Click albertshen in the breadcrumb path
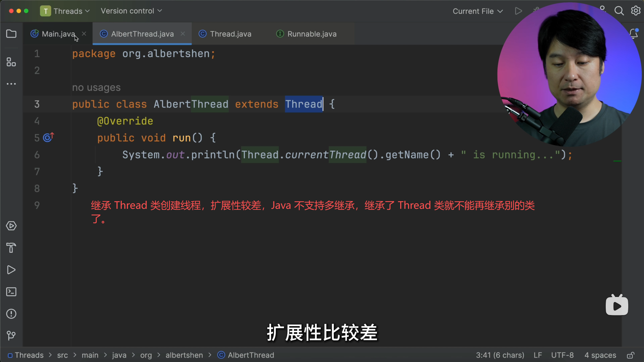644x362 pixels. coord(184,355)
